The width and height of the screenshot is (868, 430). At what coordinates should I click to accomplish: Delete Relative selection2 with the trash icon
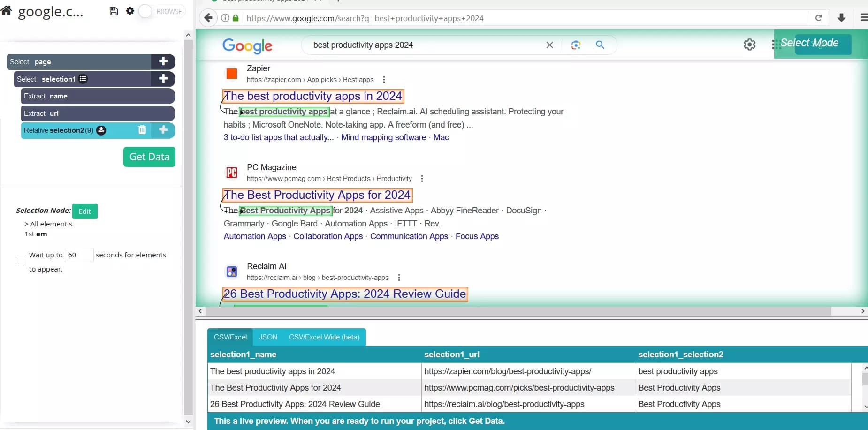tap(142, 130)
